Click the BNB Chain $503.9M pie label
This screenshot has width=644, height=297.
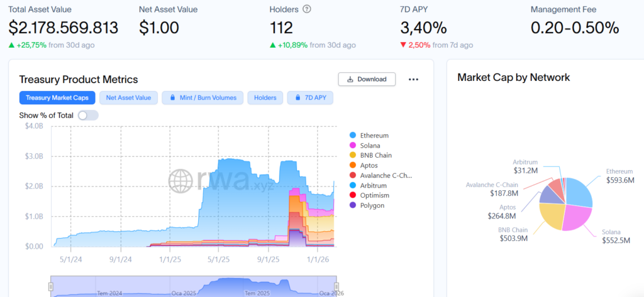click(x=513, y=234)
